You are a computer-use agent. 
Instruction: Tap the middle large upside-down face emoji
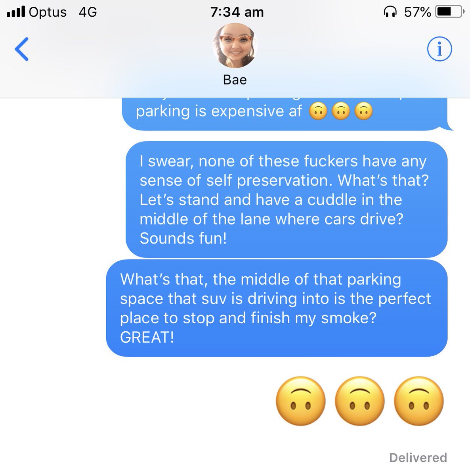coord(359,401)
